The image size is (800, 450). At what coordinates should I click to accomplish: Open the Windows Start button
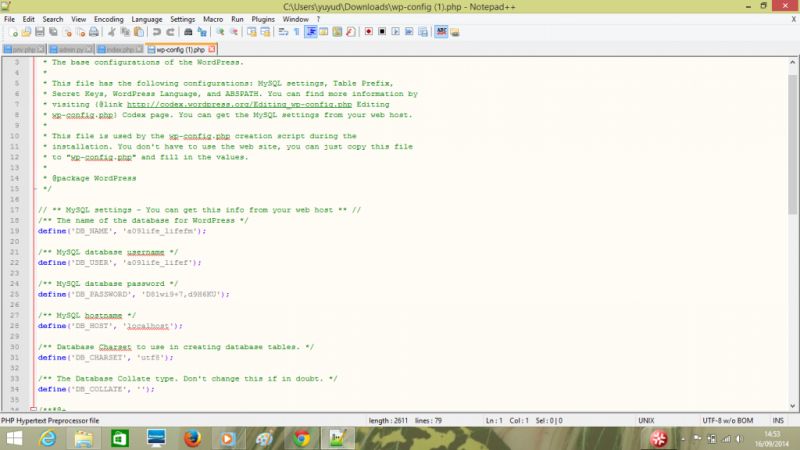[x=14, y=438]
